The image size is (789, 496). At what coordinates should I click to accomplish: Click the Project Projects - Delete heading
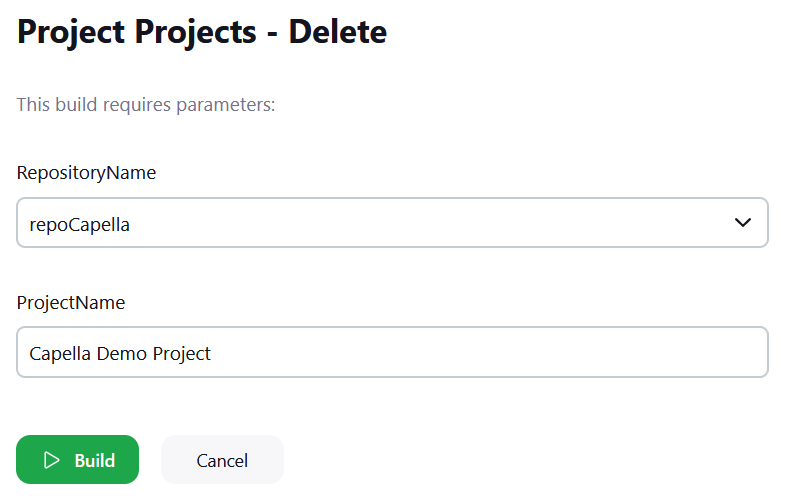click(x=202, y=32)
